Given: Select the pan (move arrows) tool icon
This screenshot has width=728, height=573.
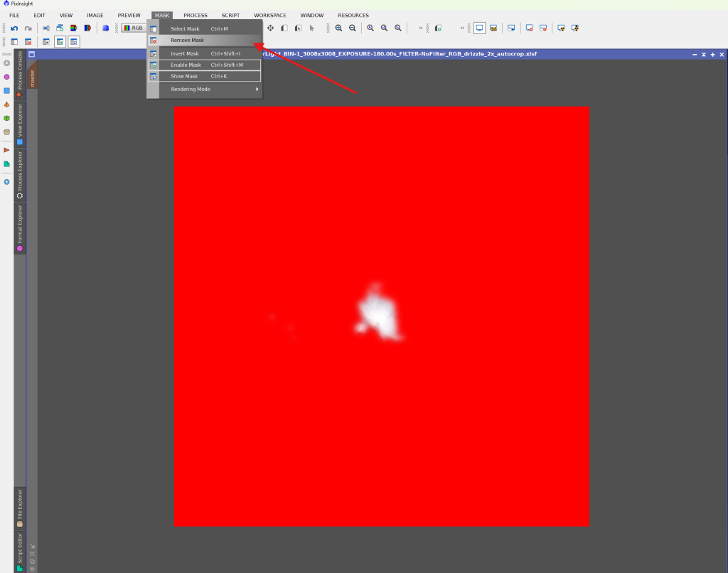Looking at the screenshot, I should [x=270, y=28].
